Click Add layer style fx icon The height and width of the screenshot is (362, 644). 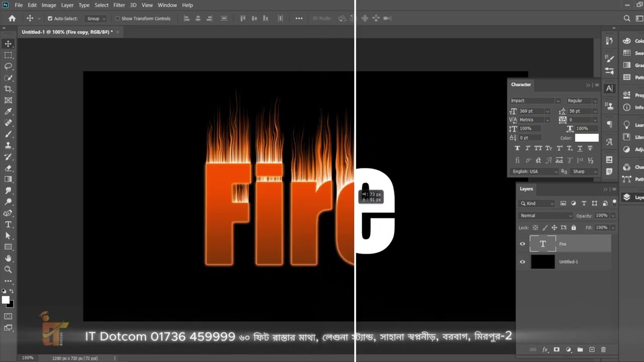[x=545, y=349]
